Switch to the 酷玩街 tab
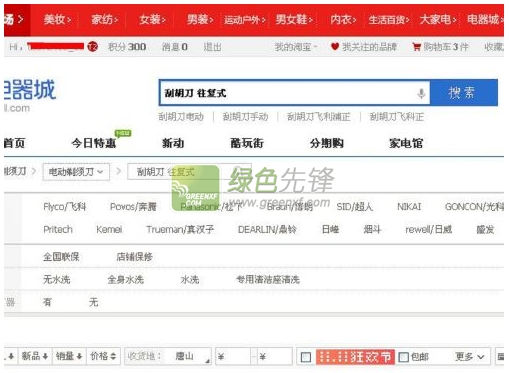Viewport: 509px width, 373px height. [x=247, y=143]
